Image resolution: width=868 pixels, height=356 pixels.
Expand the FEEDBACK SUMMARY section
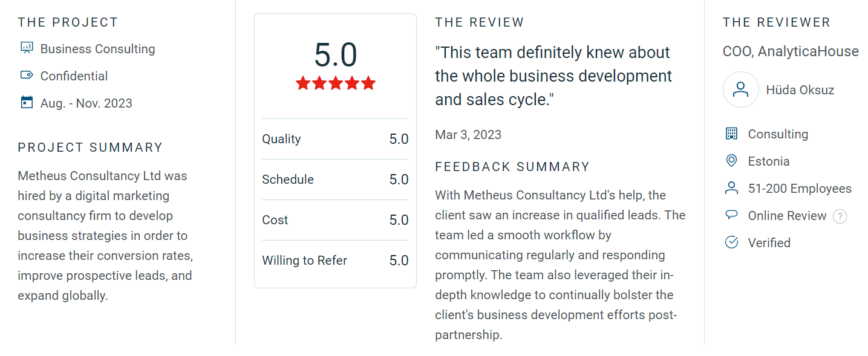512,166
